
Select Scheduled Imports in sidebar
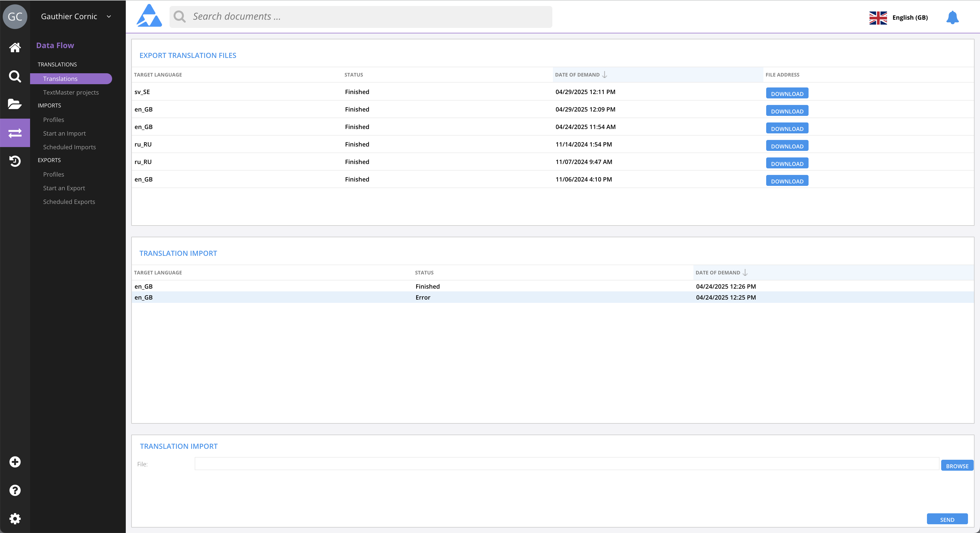[x=69, y=147]
